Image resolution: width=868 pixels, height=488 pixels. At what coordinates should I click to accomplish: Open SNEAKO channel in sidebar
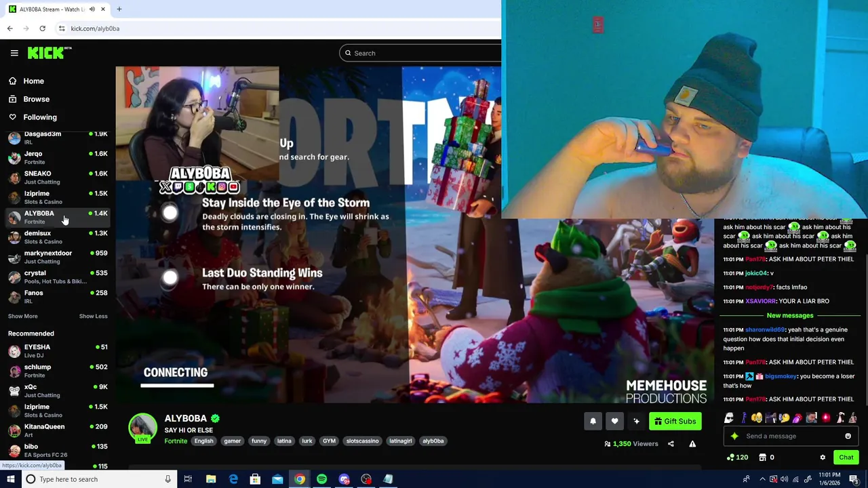(x=58, y=178)
